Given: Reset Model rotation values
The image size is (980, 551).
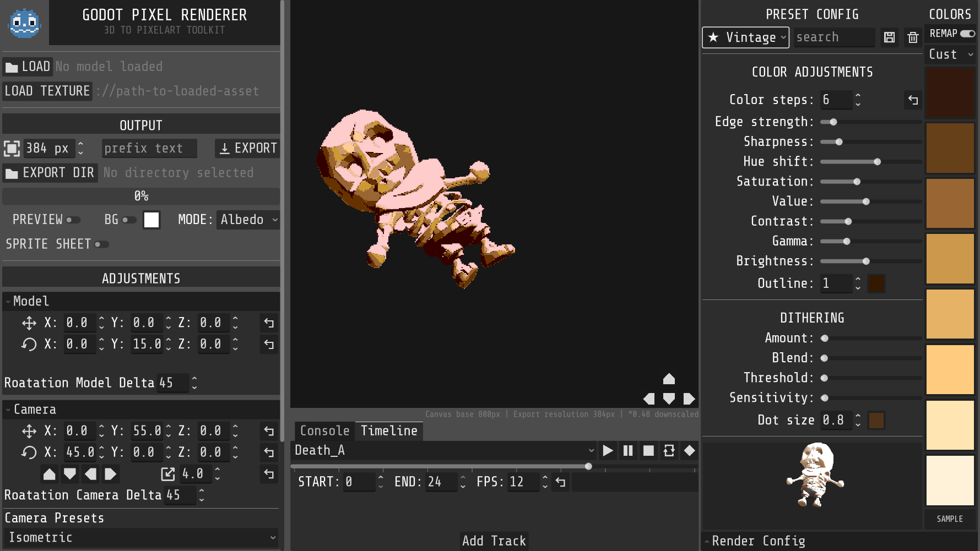Looking at the screenshot, I should tap(269, 345).
